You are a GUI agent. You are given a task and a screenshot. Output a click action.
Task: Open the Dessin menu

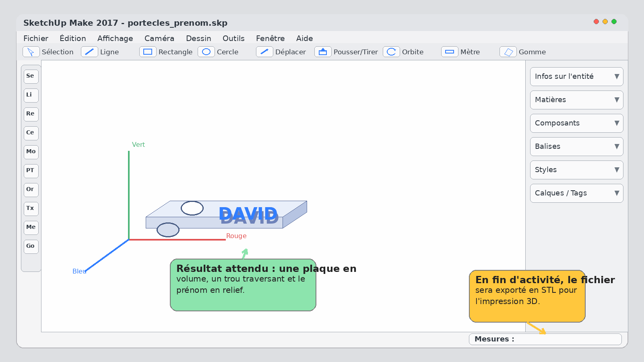(198, 38)
